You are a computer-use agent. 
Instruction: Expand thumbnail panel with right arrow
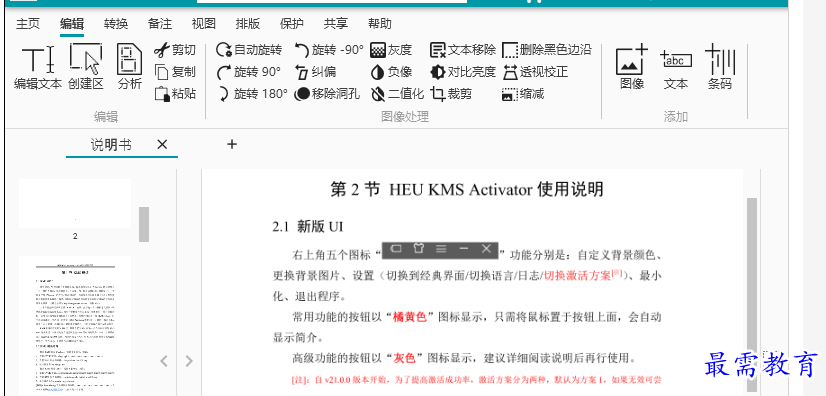(x=189, y=361)
